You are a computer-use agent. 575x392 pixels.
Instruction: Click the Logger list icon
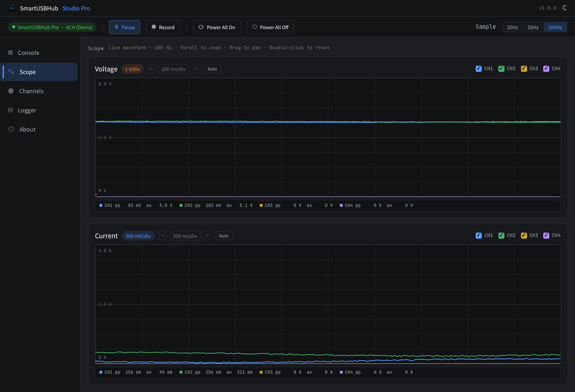[x=10, y=110]
